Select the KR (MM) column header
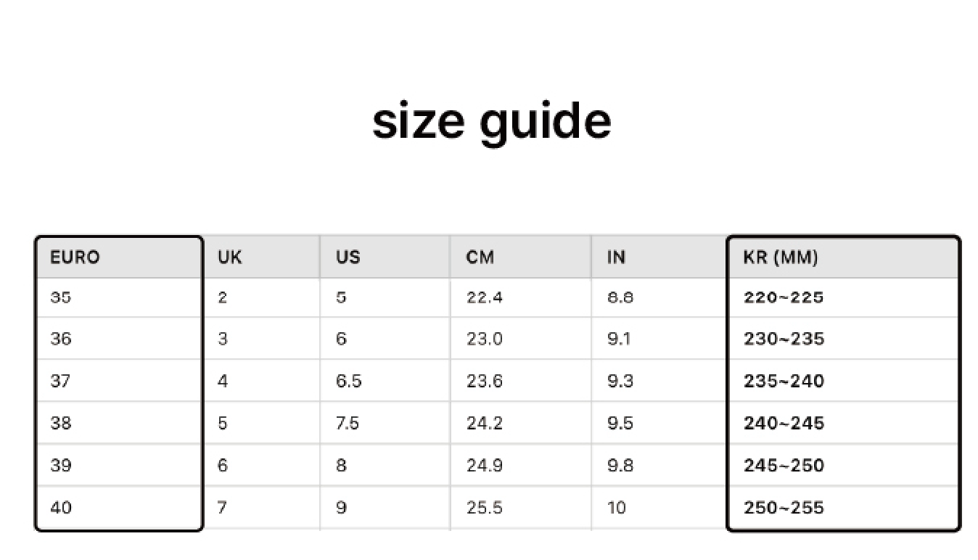Image resolution: width=978 pixels, height=560 pixels. pos(781,258)
